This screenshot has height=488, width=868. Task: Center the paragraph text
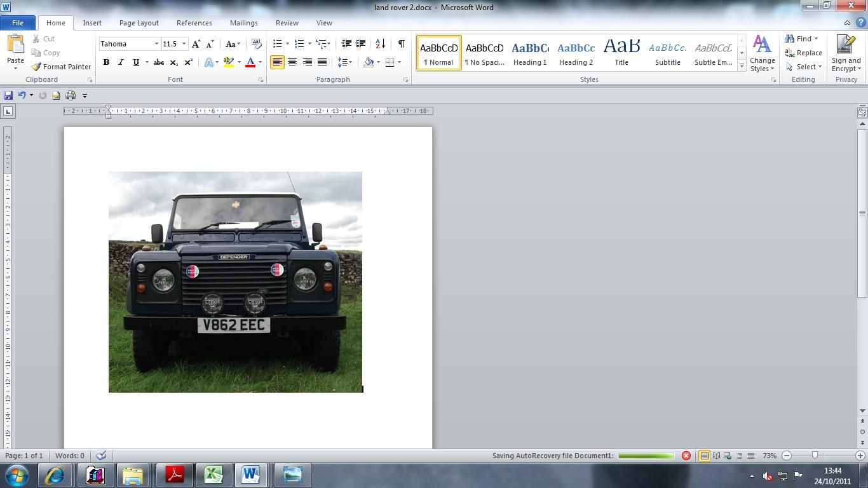[292, 62]
